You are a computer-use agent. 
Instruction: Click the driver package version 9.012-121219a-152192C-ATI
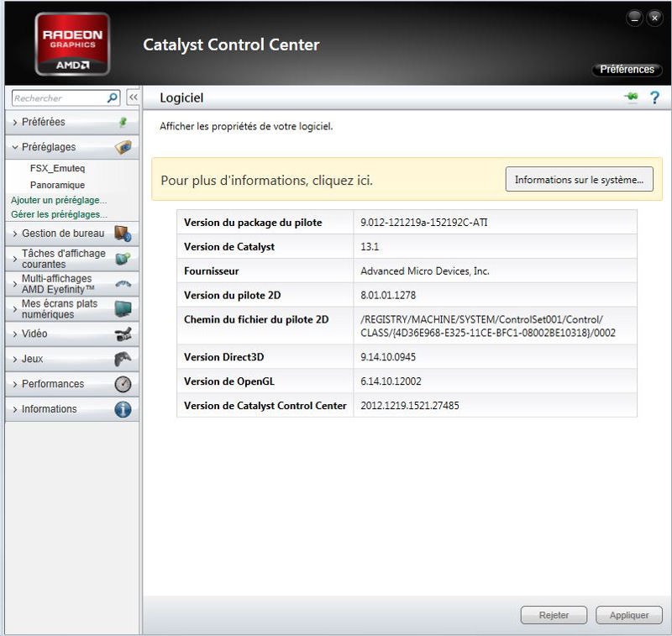tap(424, 223)
